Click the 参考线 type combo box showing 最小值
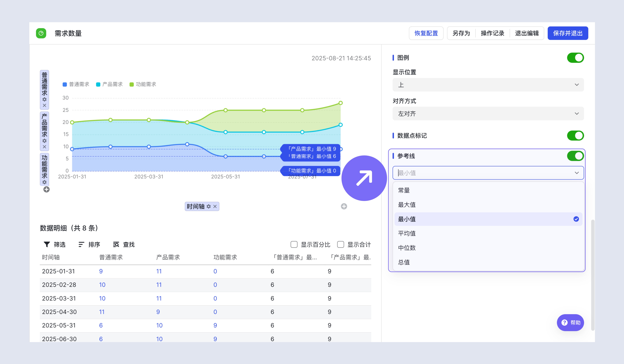This screenshot has height=364, width=624. click(488, 173)
